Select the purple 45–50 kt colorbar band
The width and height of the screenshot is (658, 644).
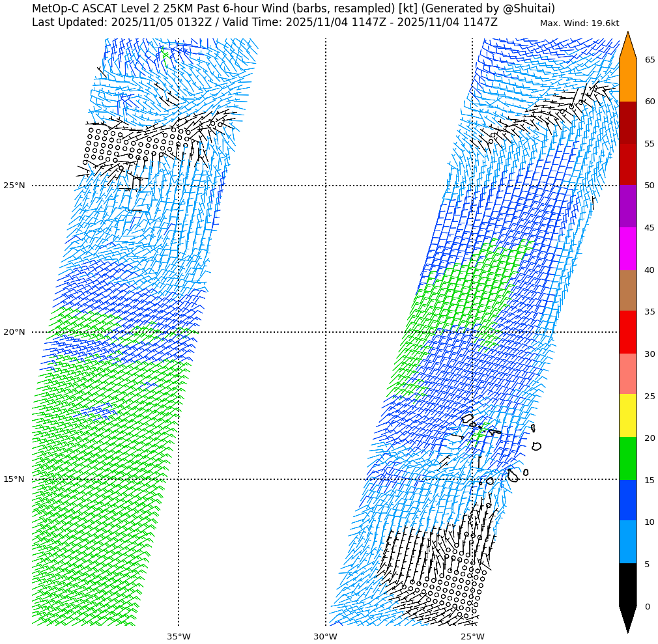(627, 206)
